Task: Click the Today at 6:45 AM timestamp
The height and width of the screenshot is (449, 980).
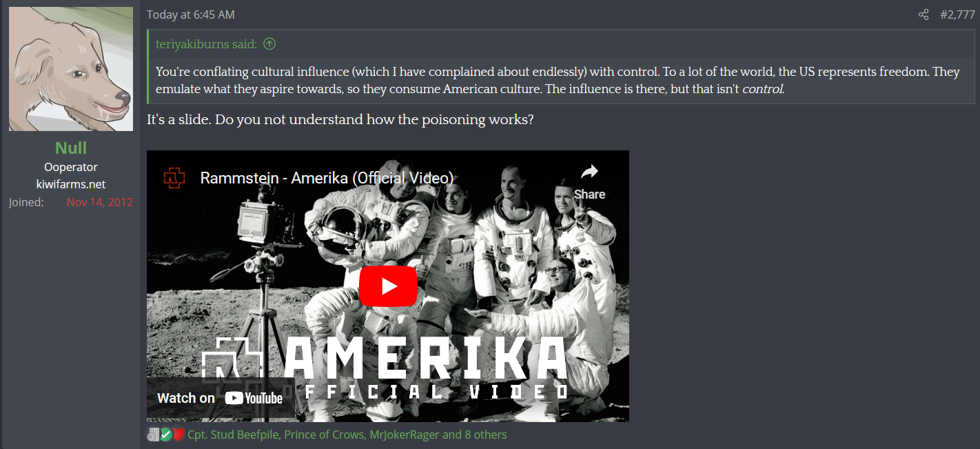Action: 191,14
